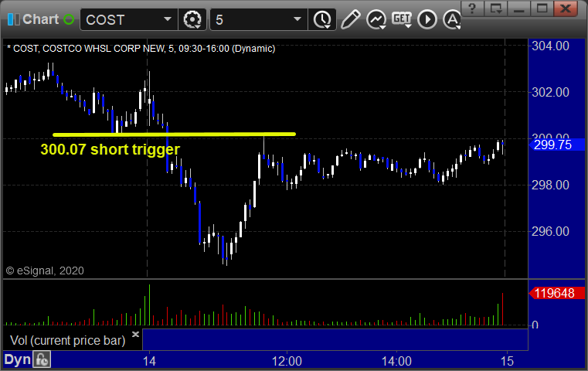This screenshot has width=588, height=371.
Task: Open the window pop-out options button
Action: 496,9
